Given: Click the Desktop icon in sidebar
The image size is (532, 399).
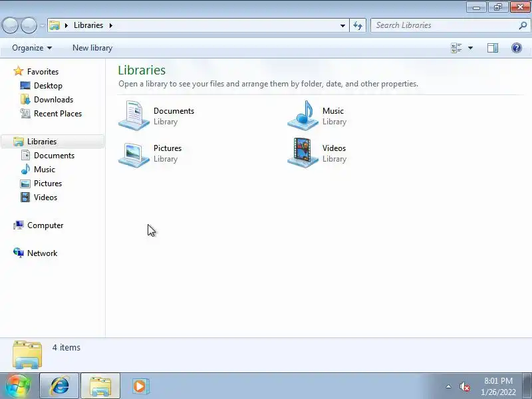Looking at the screenshot, I should [x=25, y=86].
